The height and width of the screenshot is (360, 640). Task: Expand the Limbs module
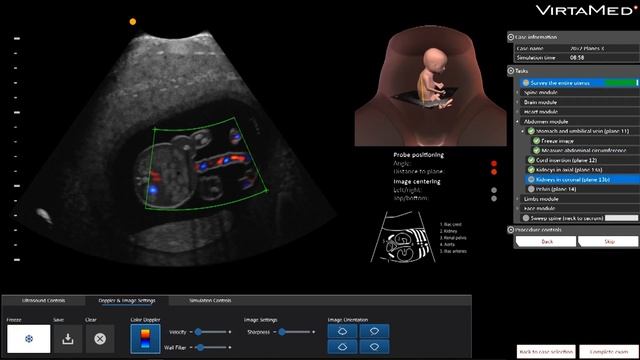[518, 199]
